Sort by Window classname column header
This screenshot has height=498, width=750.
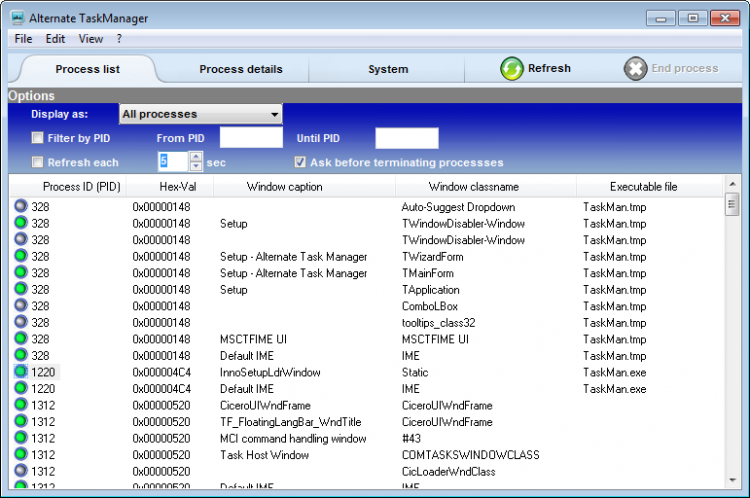[486, 187]
